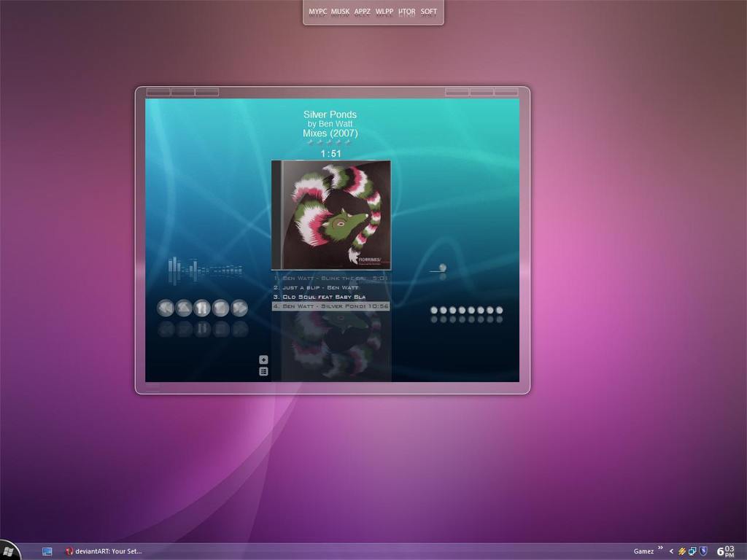
Task: Click the song title Silver Ponds
Action: pos(330,114)
